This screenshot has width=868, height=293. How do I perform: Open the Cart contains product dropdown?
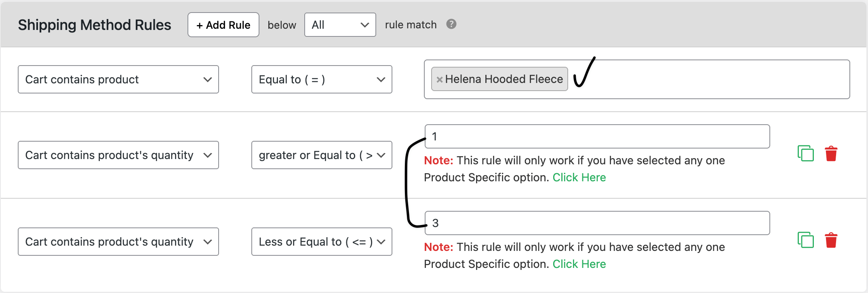(118, 79)
